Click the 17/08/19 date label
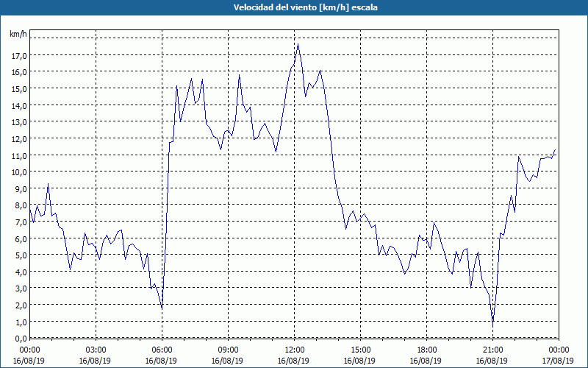 point(558,361)
